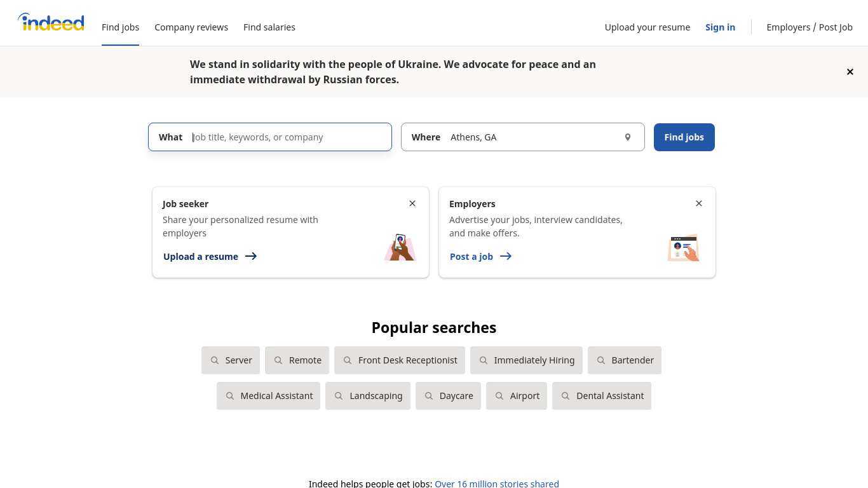The height and width of the screenshot is (488, 868).
Task: Click the location pin icon
Action: pyautogui.click(x=628, y=137)
